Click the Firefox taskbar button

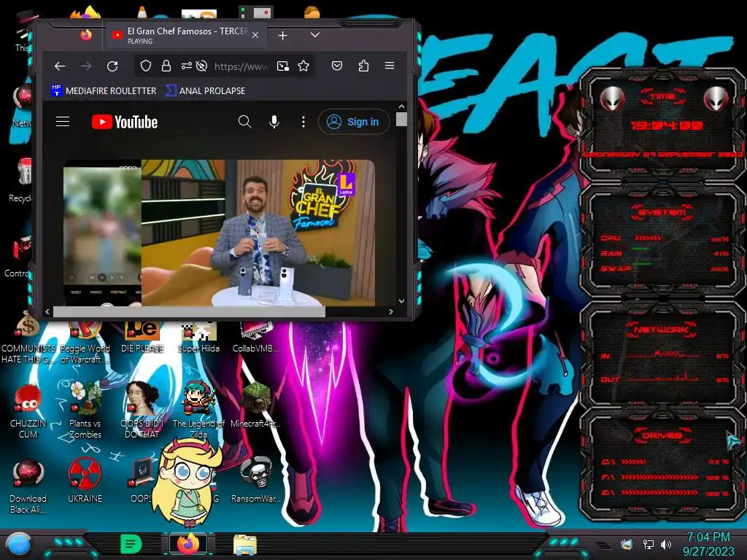(x=188, y=544)
